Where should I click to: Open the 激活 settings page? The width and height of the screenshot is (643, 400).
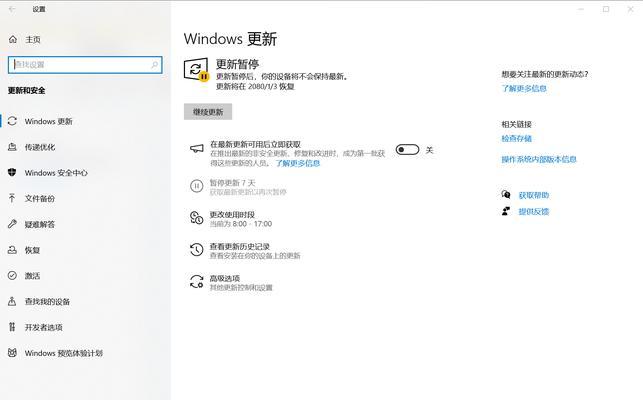(x=85, y=276)
